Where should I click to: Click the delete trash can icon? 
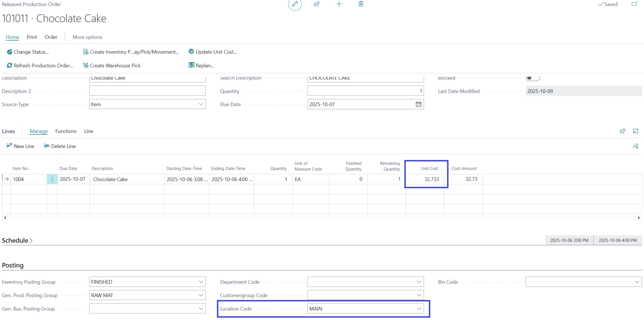click(361, 4)
